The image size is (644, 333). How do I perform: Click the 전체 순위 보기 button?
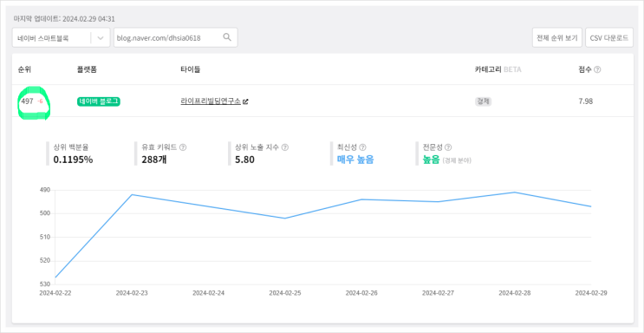click(x=557, y=38)
